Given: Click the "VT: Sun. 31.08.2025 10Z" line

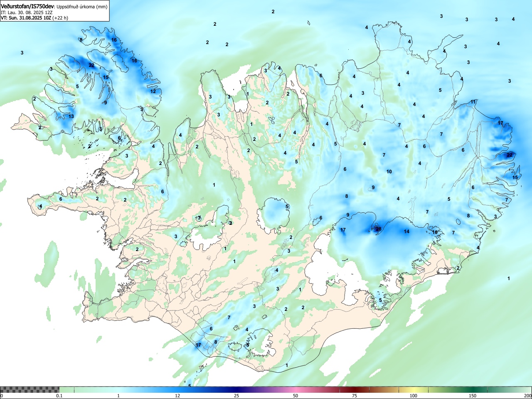Looking at the screenshot, I should pyautogui.click(x=26, y=18).
